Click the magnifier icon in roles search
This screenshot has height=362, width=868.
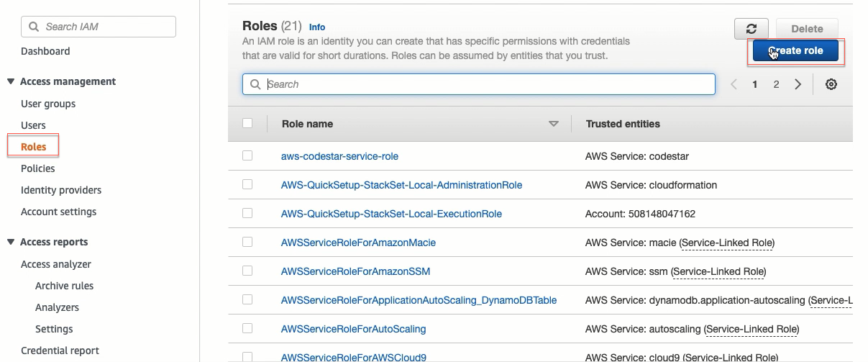tap(255, 84)
